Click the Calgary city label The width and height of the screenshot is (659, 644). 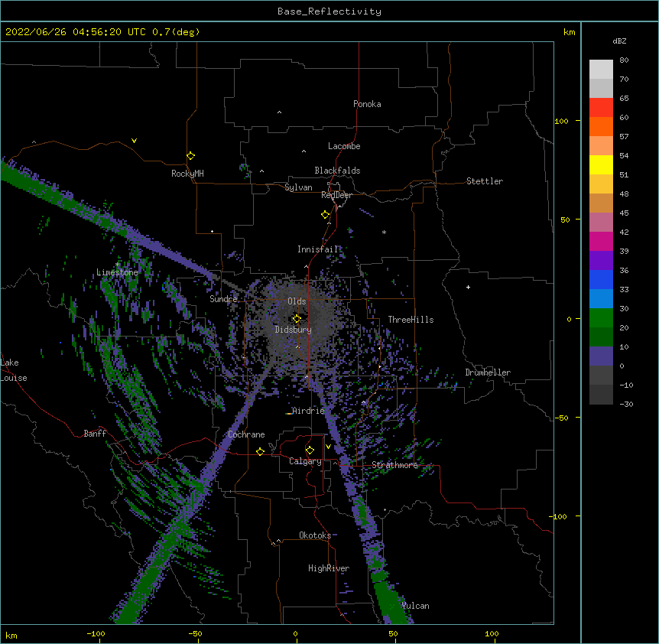coord(305,461)
